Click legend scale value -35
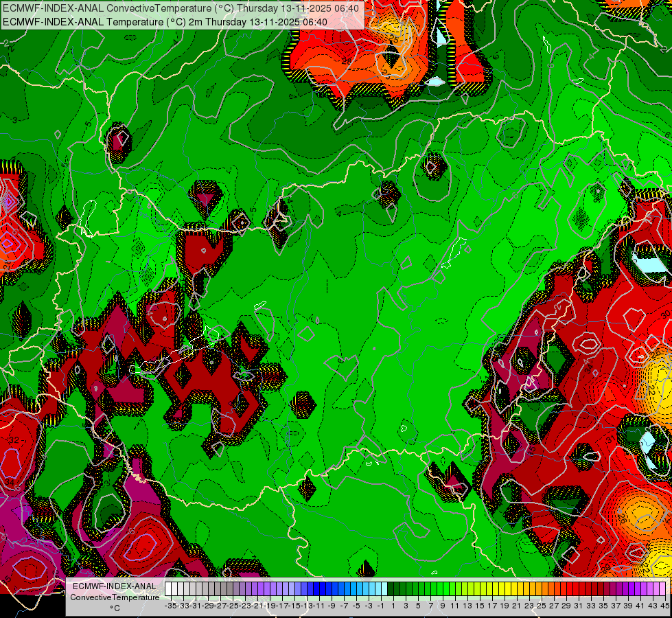Screen dimensions: 672x618 (171, 606)
